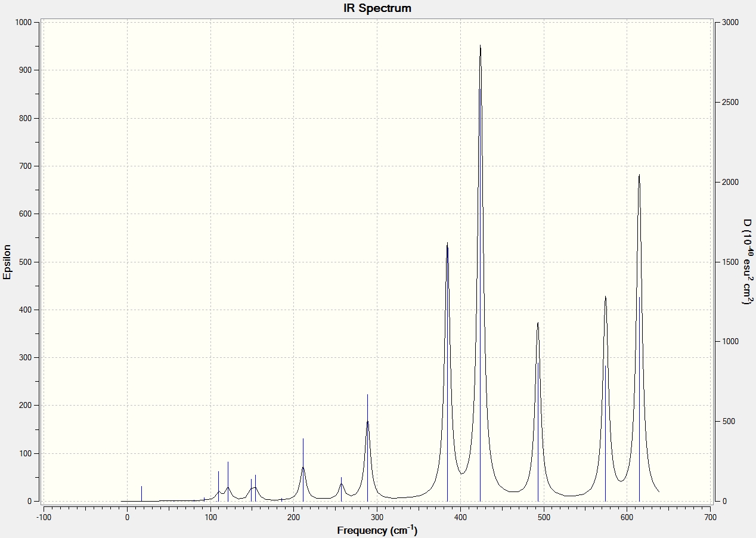Click the "Epsilon" vertical axis label
Viewport: 756px width, 538px height.
pos(7,262)
